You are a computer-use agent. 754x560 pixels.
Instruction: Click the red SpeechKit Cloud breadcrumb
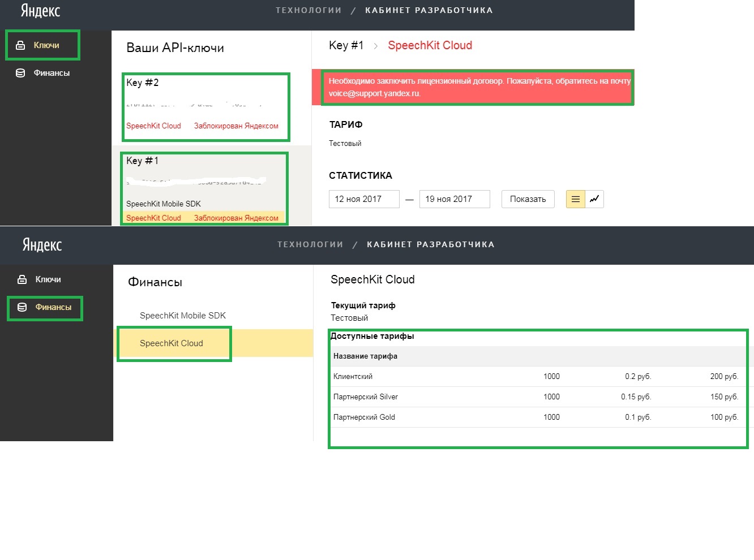pos(430,45)
